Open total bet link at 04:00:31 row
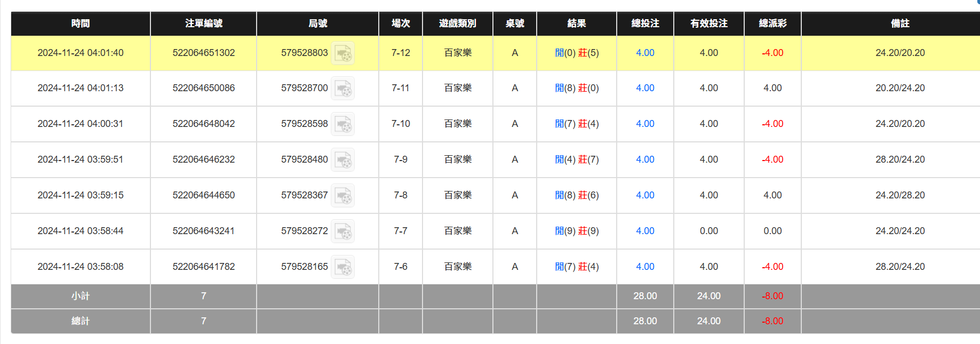The height and width of the screenshot is (344, 980). [x=644, y=124]
